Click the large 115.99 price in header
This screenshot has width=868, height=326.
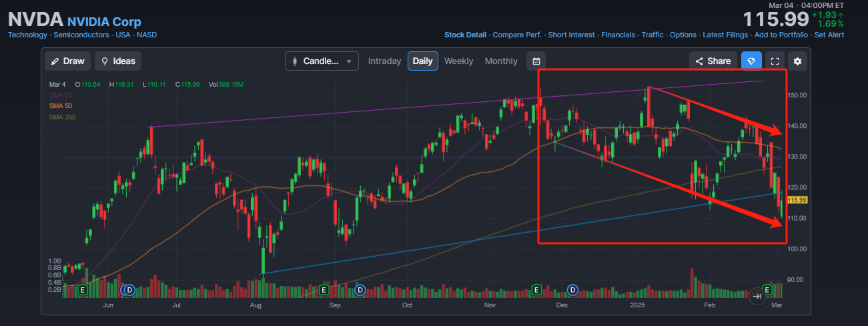pyautogui.click(x=776, y=19)
